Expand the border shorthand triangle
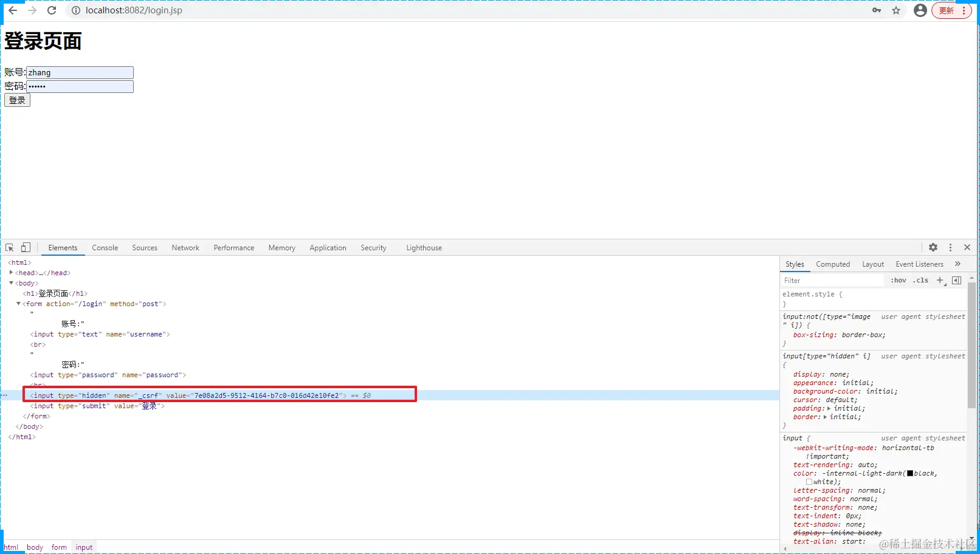Screen dimensions: 980x554 coord(825,417)
